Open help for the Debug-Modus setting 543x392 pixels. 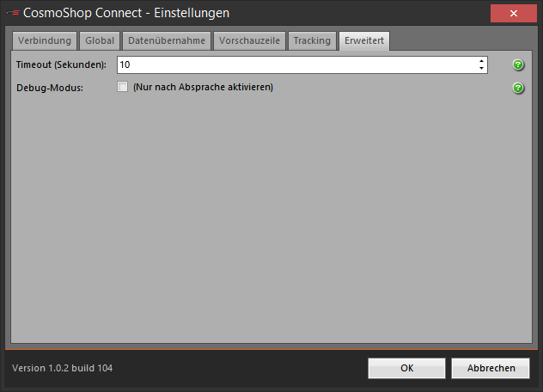[518, 88]
